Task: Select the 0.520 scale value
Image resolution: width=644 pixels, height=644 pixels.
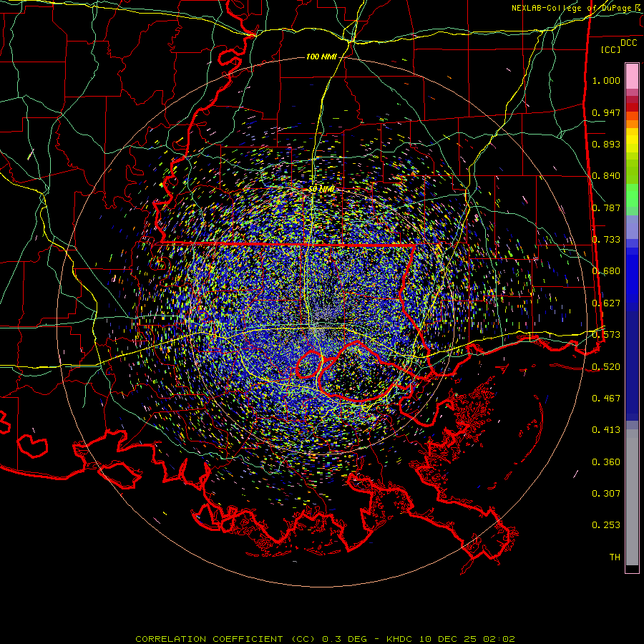Action: coord(606,367)
